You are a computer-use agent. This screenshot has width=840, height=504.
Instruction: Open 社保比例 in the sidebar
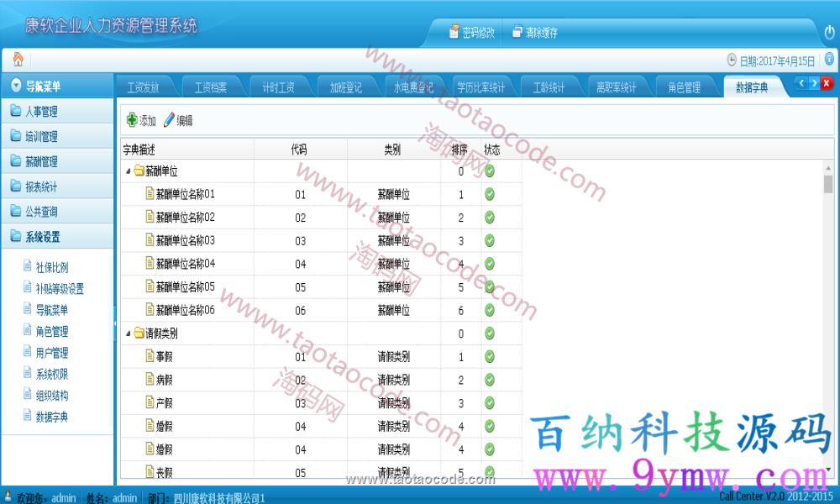pyautogui.click(x=51, y=268)
